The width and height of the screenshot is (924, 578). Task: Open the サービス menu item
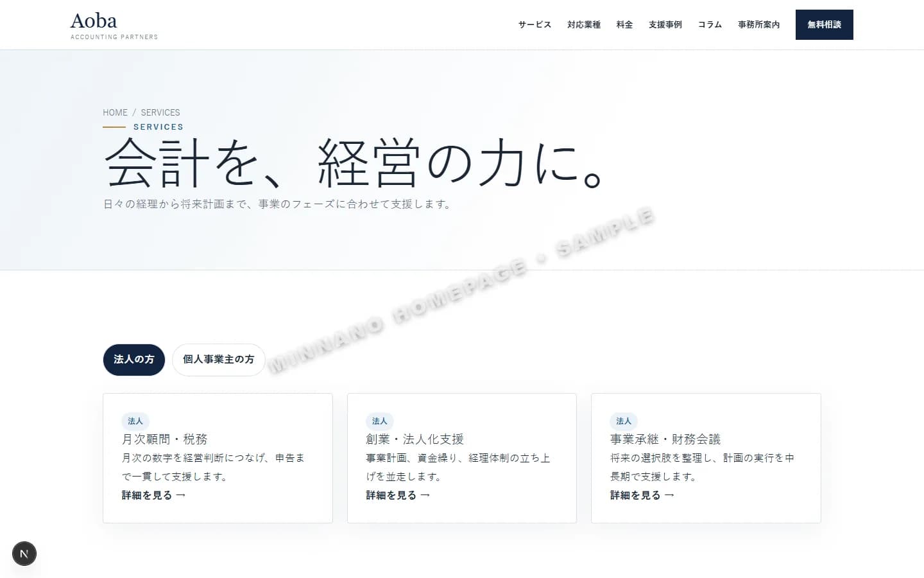click(x=535, y=24)
